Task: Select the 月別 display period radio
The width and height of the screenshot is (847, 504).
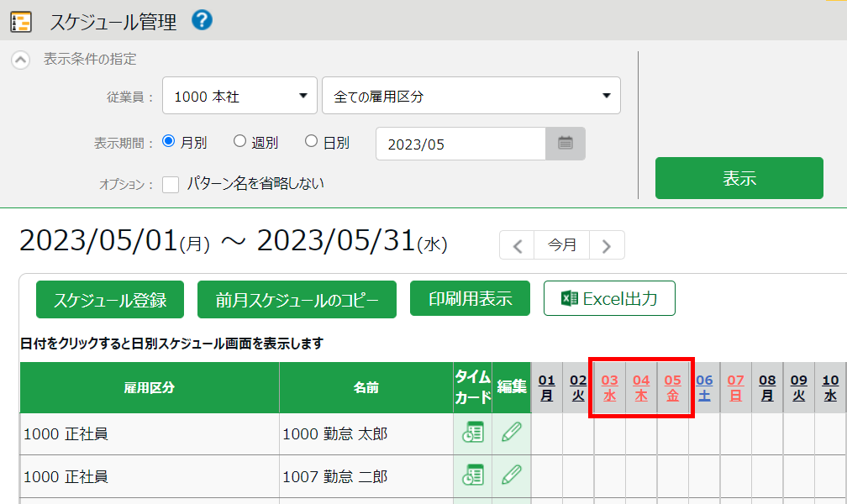Action: pyautogui.click(x=169, y=142)
